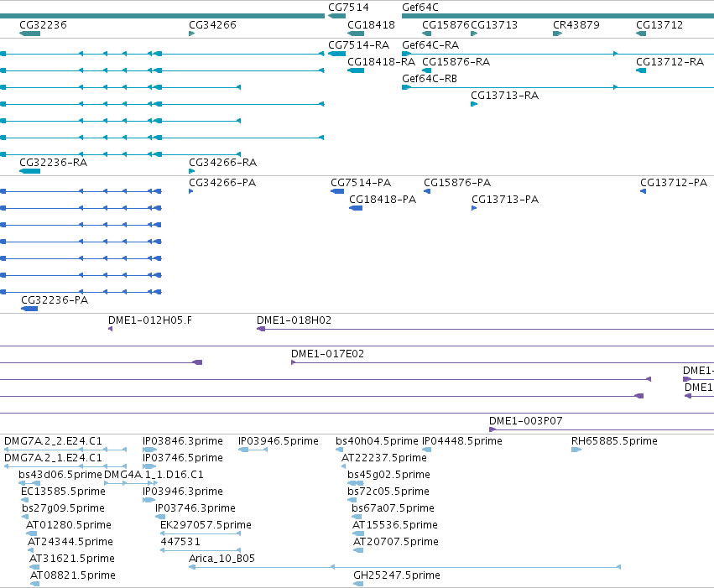Click the EK297057.5prime label
Image resolution: width=714 pixels, height=588 pixels.
pyautogui.click(x=206, y=525)
